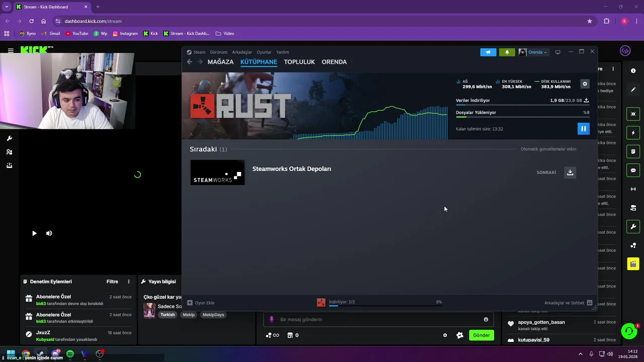This screenshot has height=362, width=644.
Task: Open the MAĞAZA tab in Steam
Action: tap(220, 62)
